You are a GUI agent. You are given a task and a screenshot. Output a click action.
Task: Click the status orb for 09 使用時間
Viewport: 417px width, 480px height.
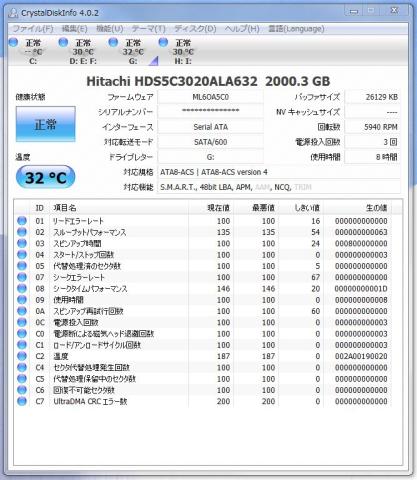[22, 300]
